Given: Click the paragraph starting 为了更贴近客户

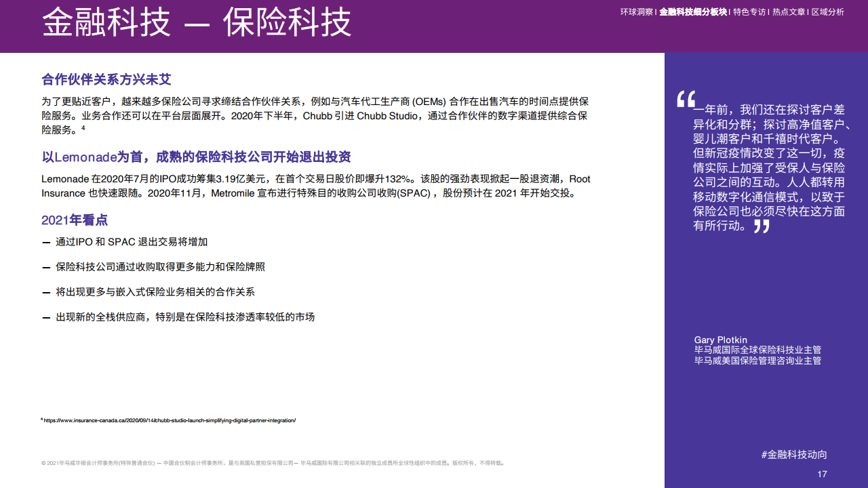Looking at the screenshot, I should point(314,115).
